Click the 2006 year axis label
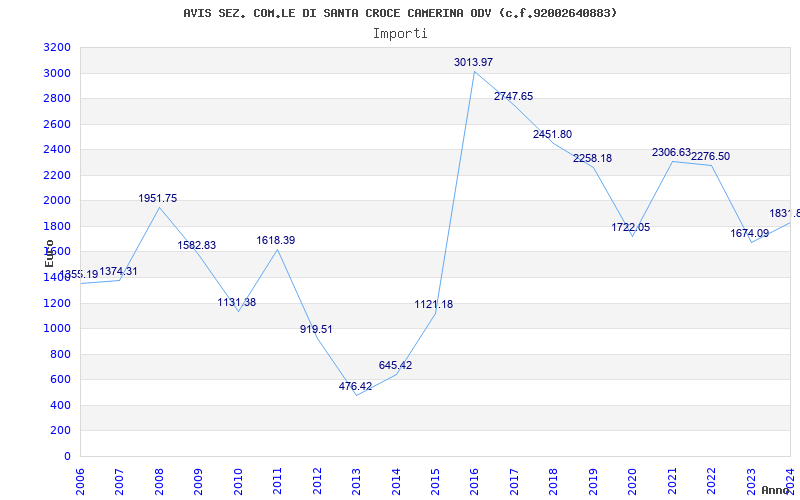Viewport: 800px width, 500px height. coord(81,482)
